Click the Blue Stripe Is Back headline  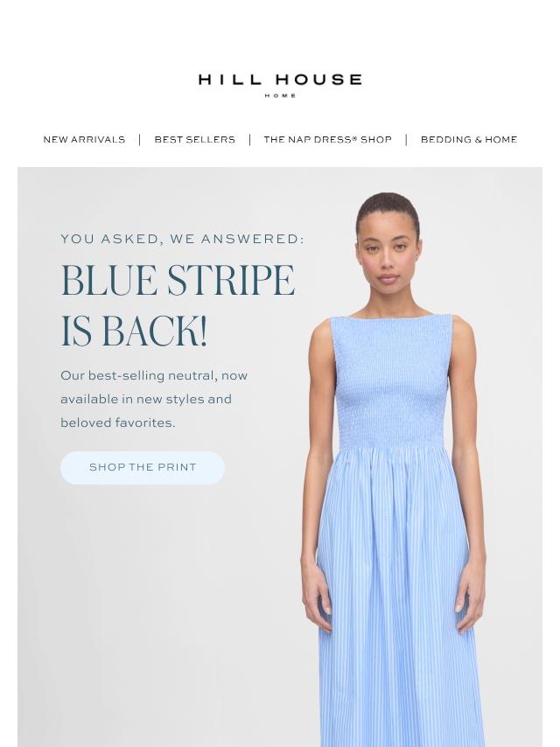point(178,305)
